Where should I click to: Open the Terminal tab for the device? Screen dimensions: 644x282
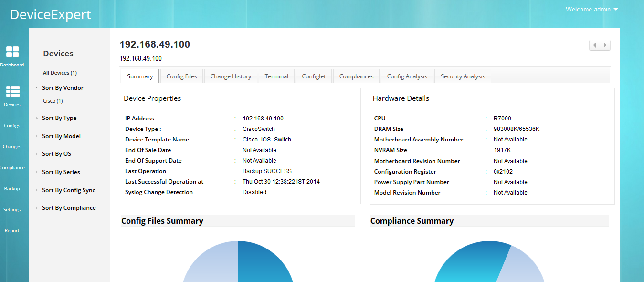pos(276,76)
